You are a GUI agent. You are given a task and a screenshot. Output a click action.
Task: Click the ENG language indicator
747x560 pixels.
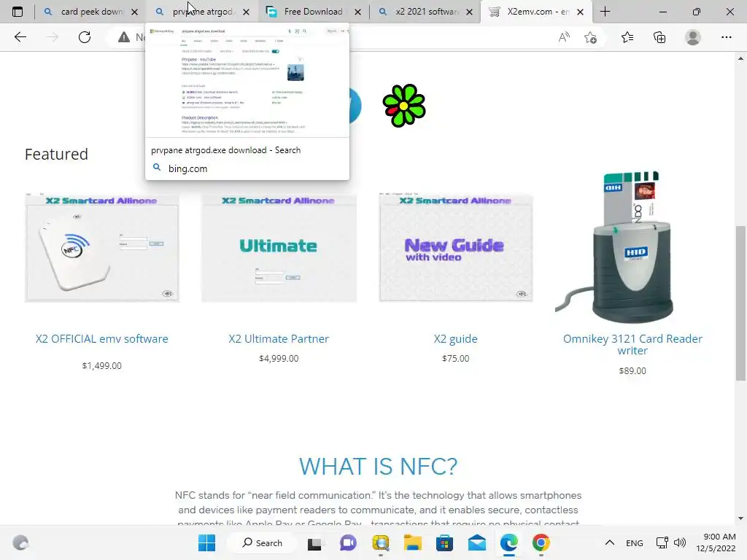[x=634, y=542]
